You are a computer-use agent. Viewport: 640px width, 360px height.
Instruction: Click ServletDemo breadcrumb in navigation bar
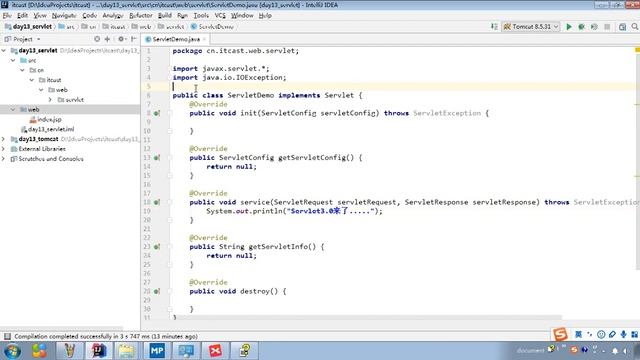click(212, 27)
